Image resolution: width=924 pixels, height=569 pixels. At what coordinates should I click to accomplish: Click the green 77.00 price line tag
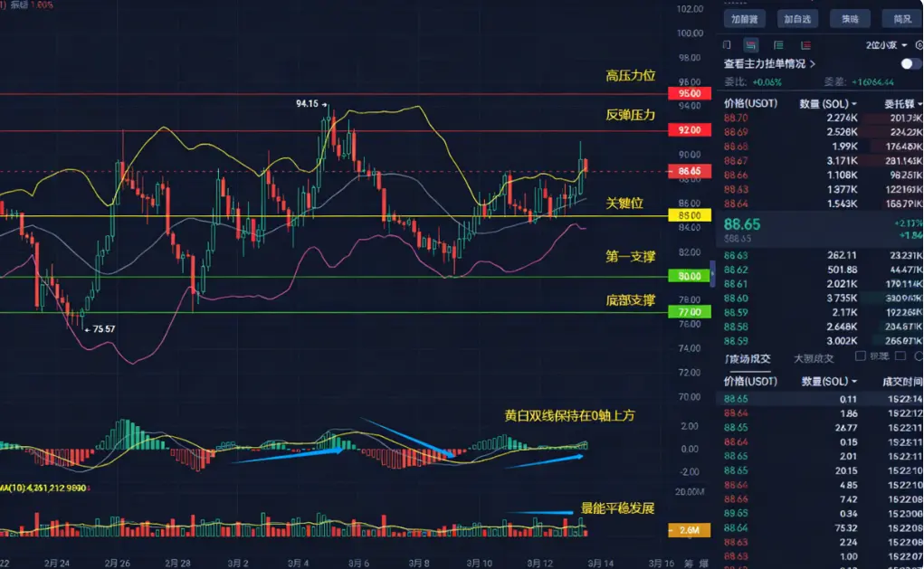pyautogui.click(x=689, y=311)
